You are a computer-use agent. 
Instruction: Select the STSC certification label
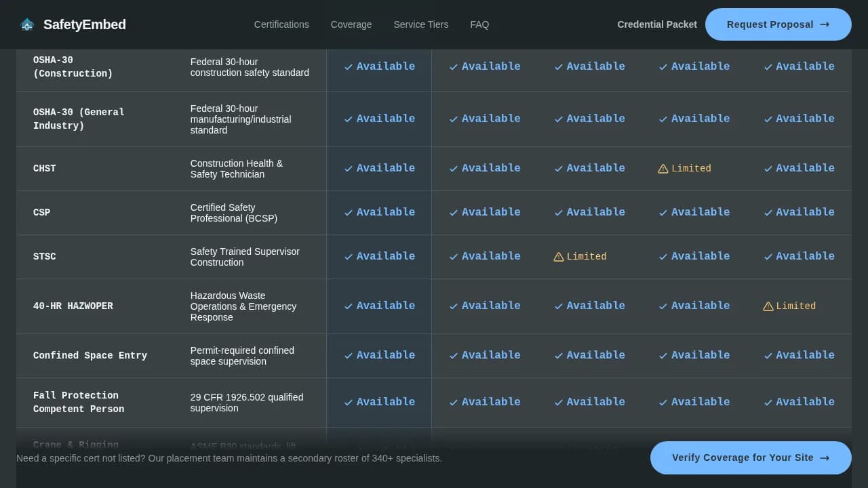pos(45,256)
